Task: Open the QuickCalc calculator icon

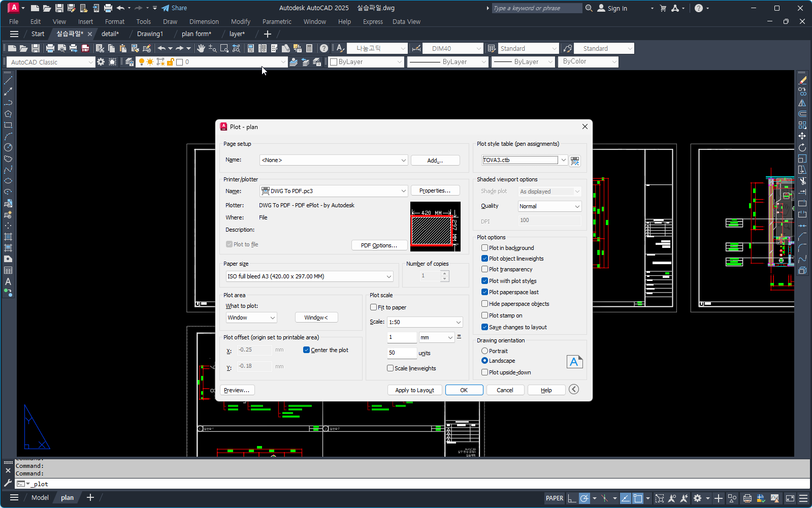Action: [x=309, y=48]
